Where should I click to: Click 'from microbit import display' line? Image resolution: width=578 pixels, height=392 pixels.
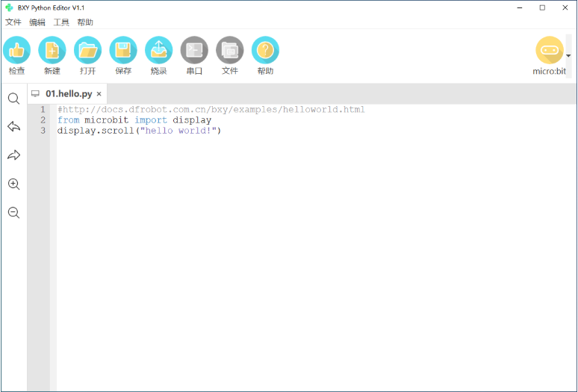(134, 120)
